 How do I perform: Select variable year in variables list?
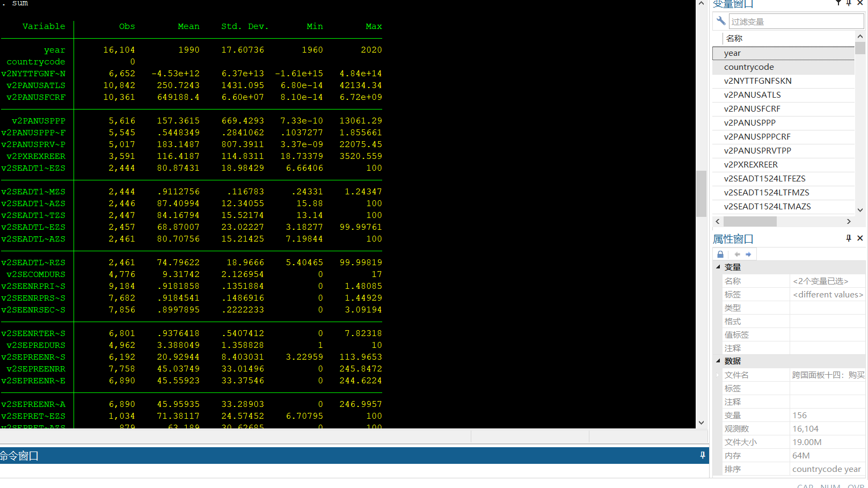(x=783, y=53)
